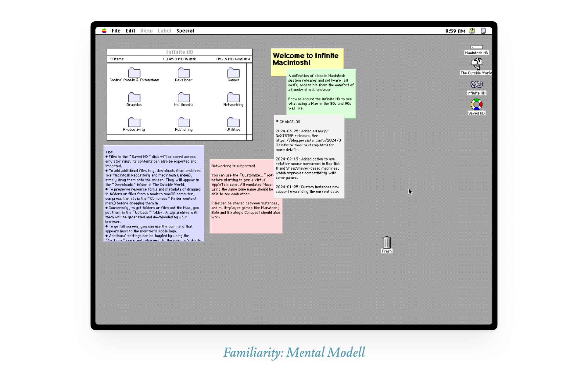This screenshot has height=380, width=588.
Task: Select The Outside World desktop icon
Action: (476, 64)
